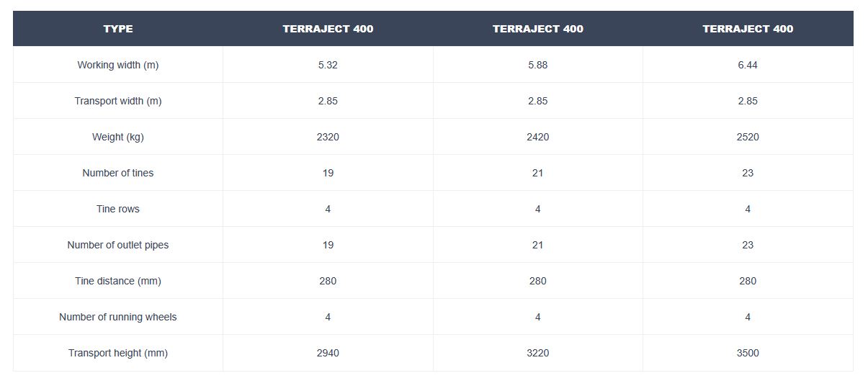Select the Transport height (mm) label
This screenshot has width=868, height=391.
pos(118,353)
